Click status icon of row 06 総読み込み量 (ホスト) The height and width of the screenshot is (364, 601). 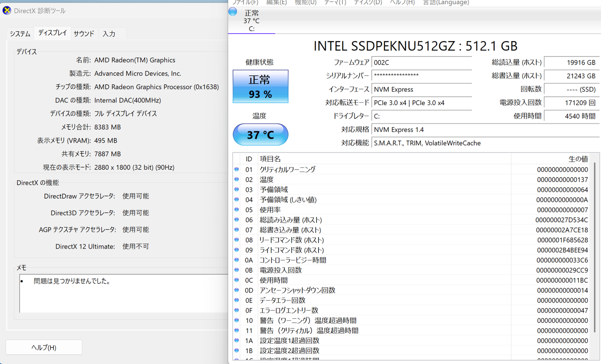coord(237,220)
